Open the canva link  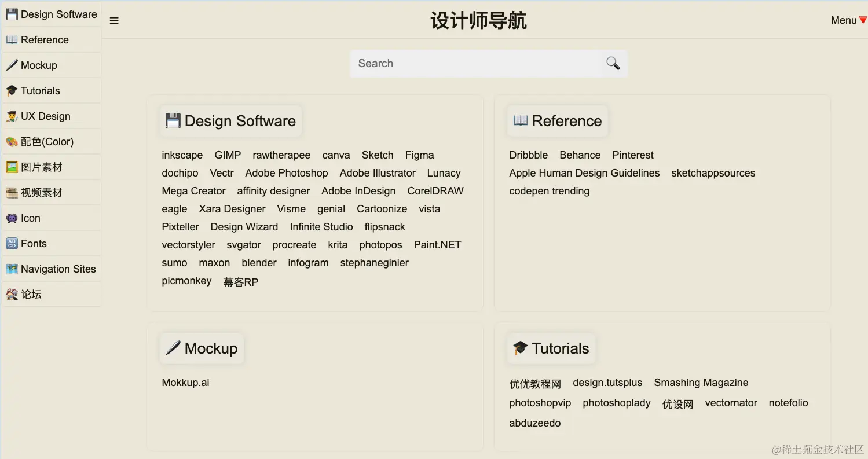[x=336, y=155]
